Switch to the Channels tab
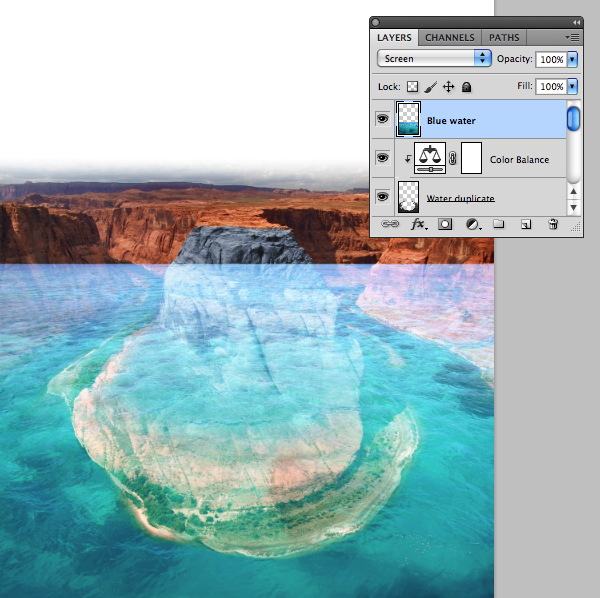This screenshot has width=600, height=598. pyautogui.click(x=449, y=37)
